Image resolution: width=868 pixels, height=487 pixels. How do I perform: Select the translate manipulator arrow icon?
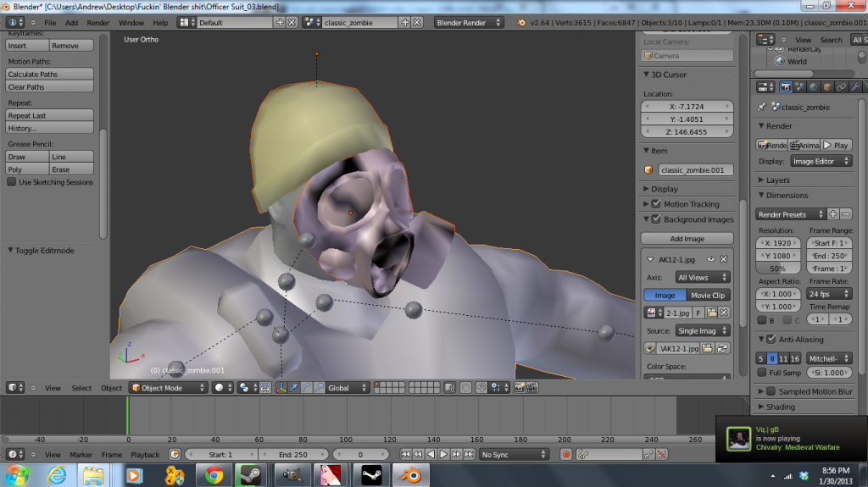pos(294,388)
